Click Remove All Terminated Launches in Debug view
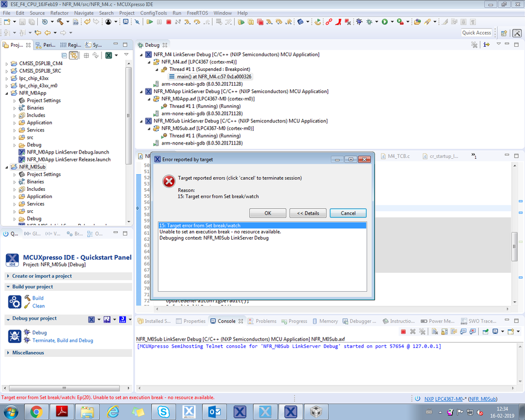Viewport: 525px width, 420px height. point(474,45)
